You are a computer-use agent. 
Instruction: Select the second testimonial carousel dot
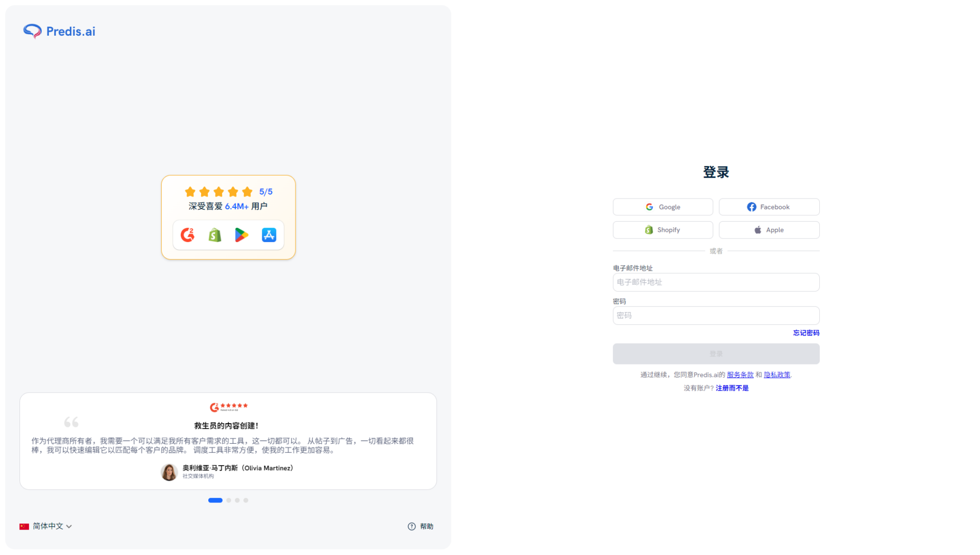pyautogui.click(x=229, y=500)
